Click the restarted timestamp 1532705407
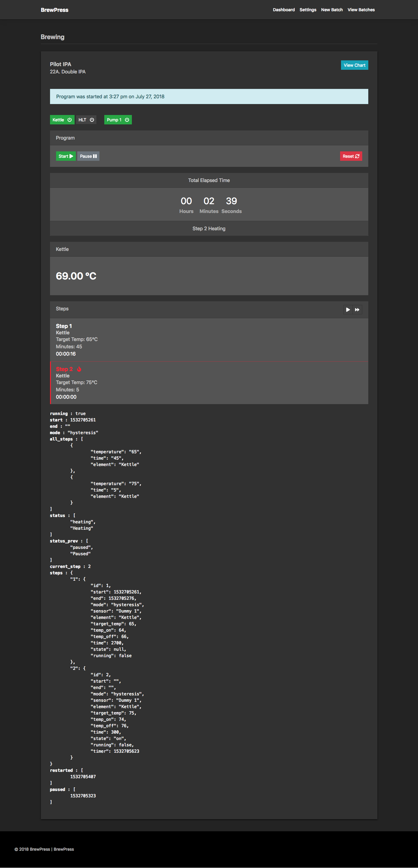Image resolution: width=418 pixels, height=868 pixels. (x=83, y=777)
